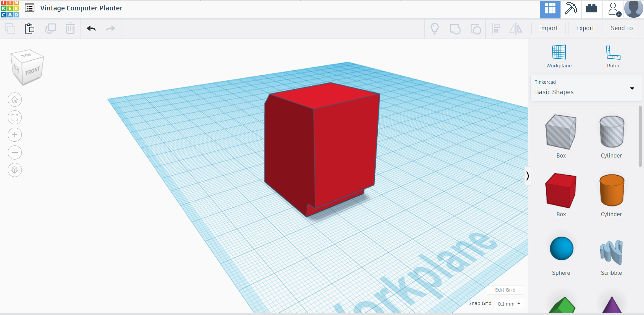Open the Basic Shapes category dropdown
This screenshot has width=644, height=315.
point(586,88)
